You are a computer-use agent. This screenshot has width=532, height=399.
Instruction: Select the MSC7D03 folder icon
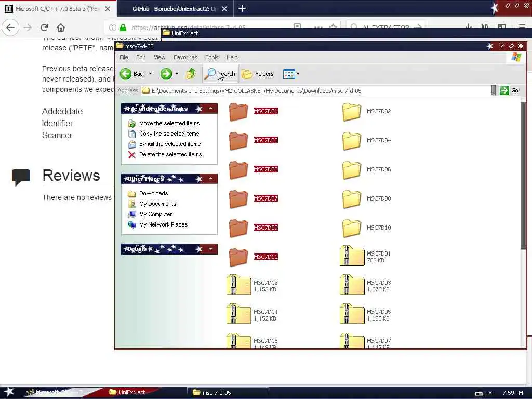tap(238, 141)
